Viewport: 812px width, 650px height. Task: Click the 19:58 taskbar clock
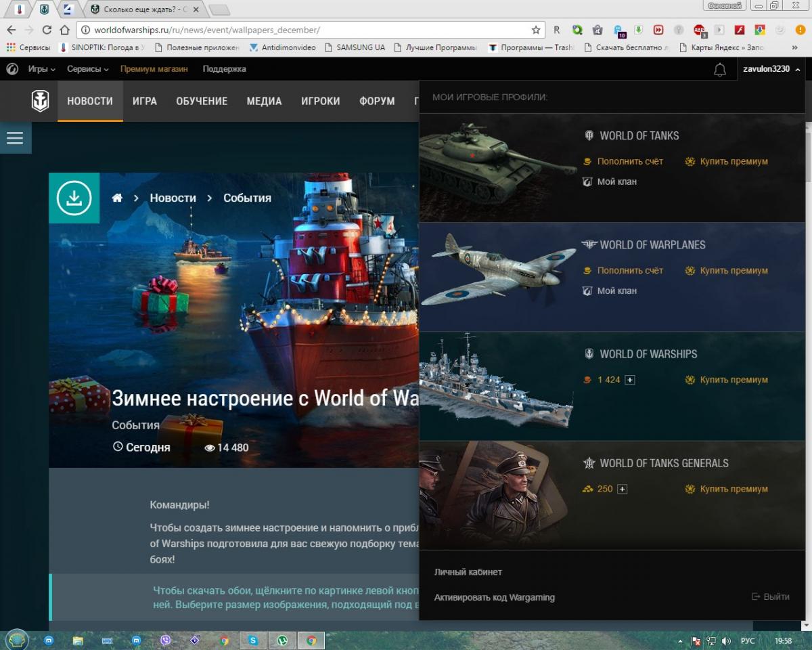click(783, 641)
